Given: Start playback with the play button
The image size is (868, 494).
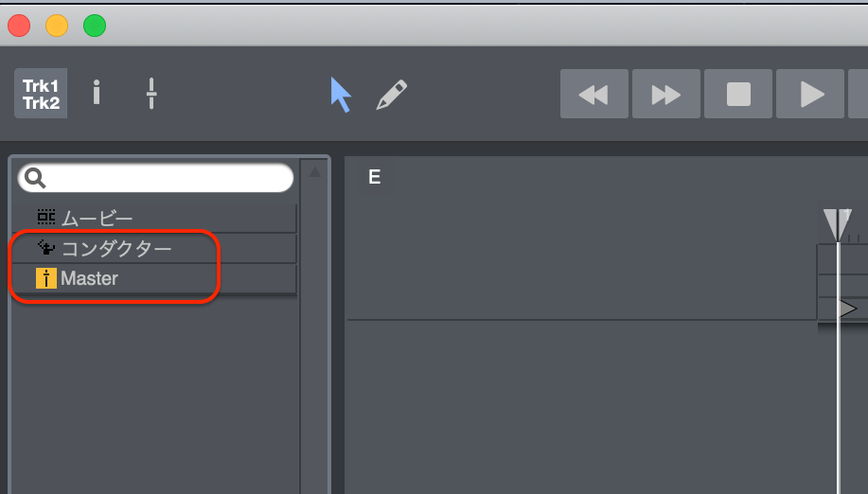Looking at the screenshot, I should coord(810,94).
